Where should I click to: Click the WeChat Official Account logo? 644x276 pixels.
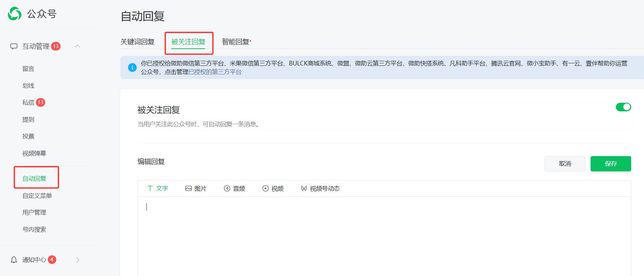pos(15,14)
